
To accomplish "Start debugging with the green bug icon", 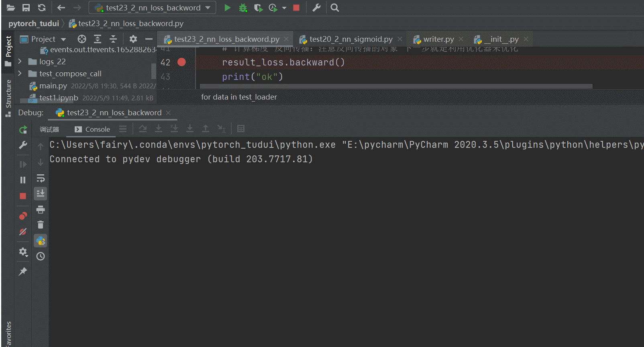I will coord(243,8).
